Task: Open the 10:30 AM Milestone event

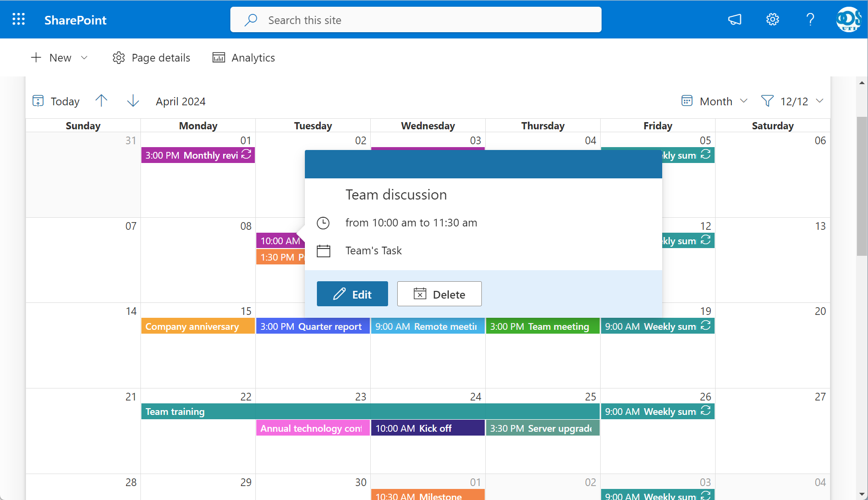Action: [x=428, y=495]
